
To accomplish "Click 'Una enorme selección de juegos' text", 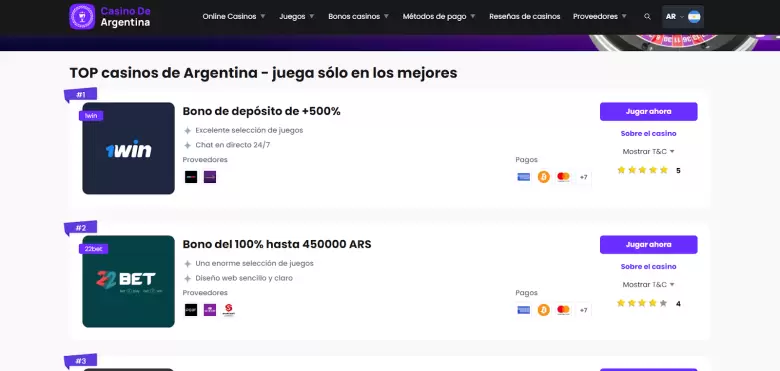I will 254,264.
